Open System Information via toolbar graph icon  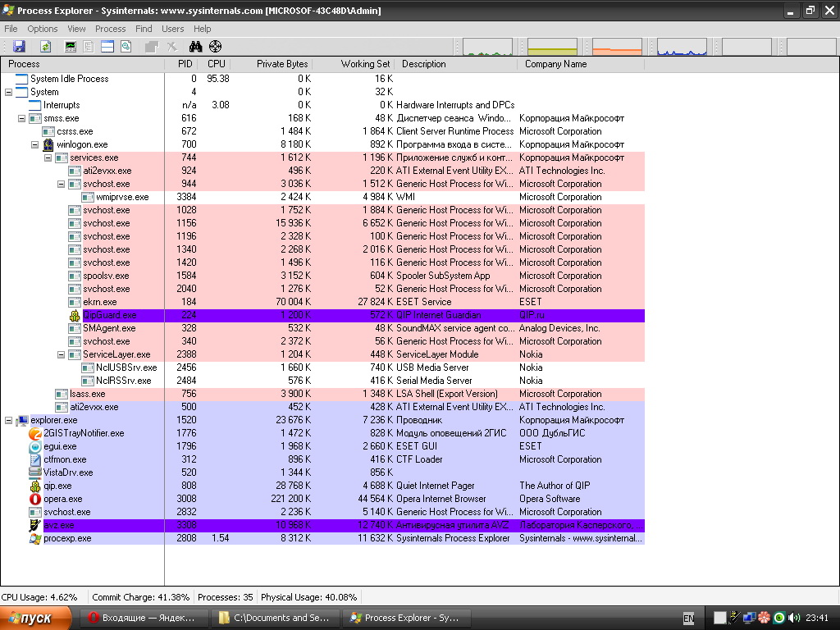pyautogui.click(x=71, y=47)
